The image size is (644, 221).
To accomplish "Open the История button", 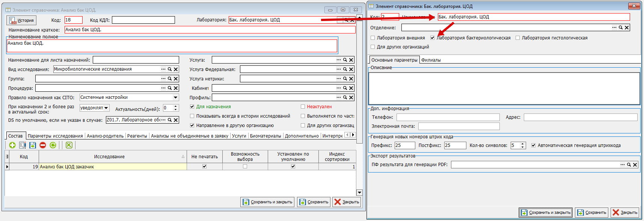I will point(21,20).
